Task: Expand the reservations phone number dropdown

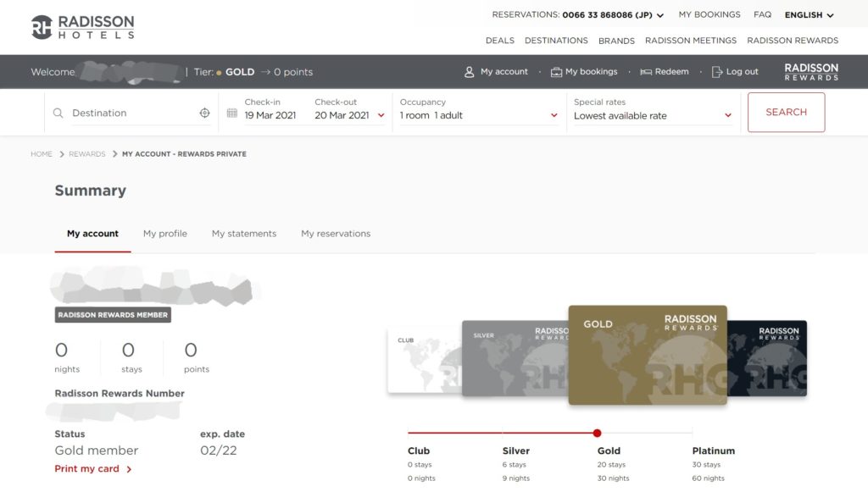Action: click(x=660, y=15)
